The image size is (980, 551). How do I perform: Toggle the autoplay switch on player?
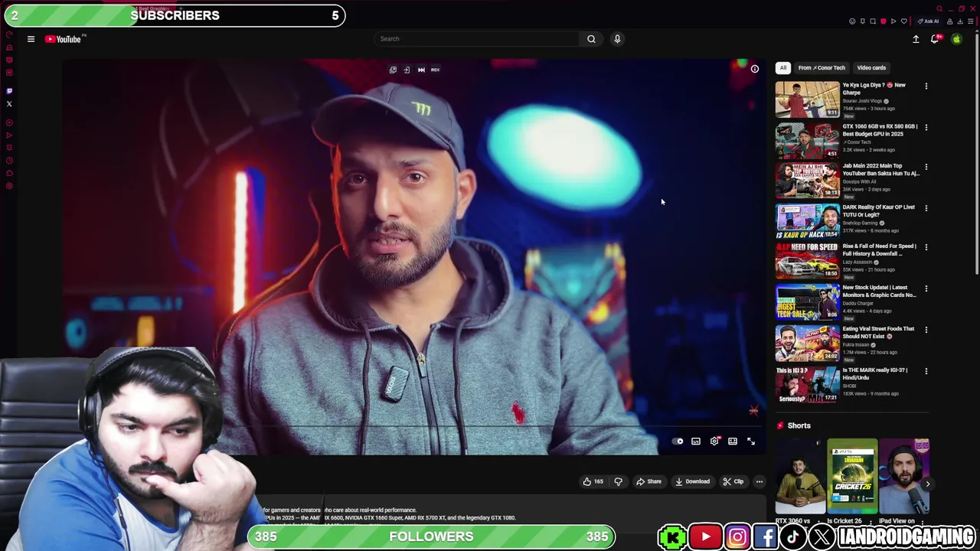click(678, 442)
